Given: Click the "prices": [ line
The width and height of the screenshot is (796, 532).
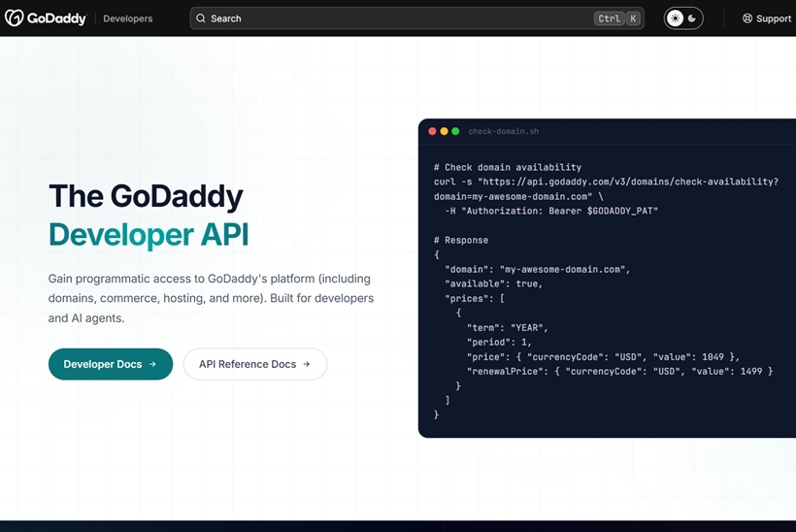Looking at the screenshot, I should [x=475, y=298].
